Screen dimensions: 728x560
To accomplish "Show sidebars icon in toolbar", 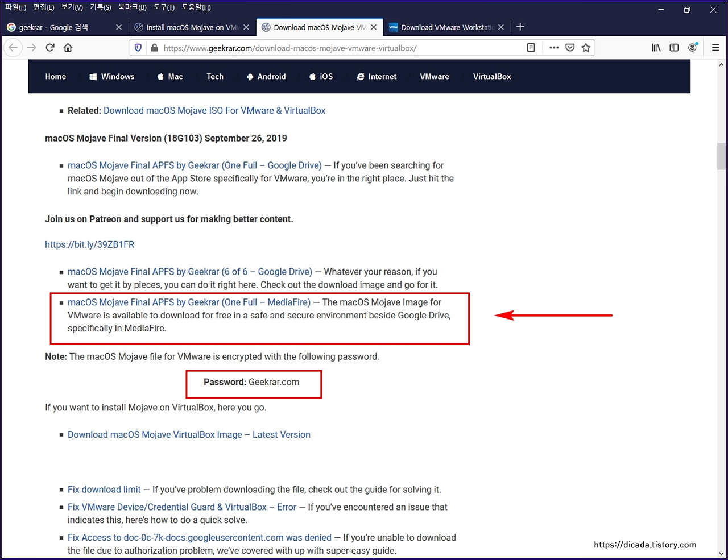I will 674,48.
